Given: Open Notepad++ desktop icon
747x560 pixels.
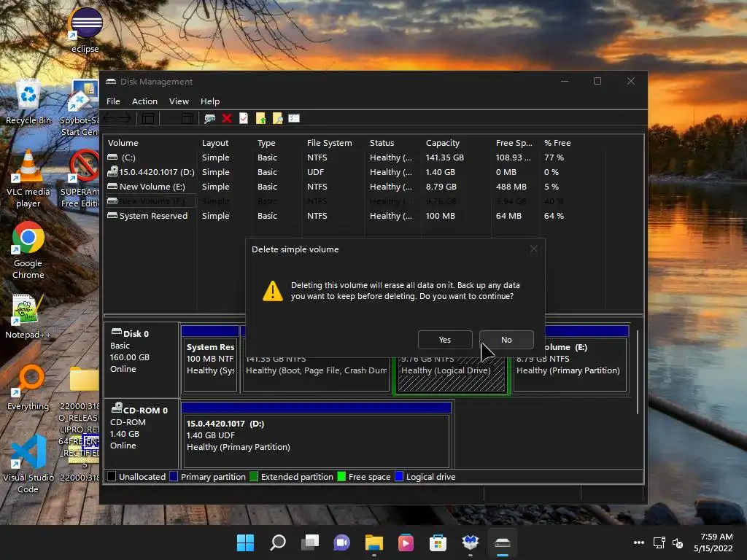Looking at the screenshot, I should tap(28, 316).
